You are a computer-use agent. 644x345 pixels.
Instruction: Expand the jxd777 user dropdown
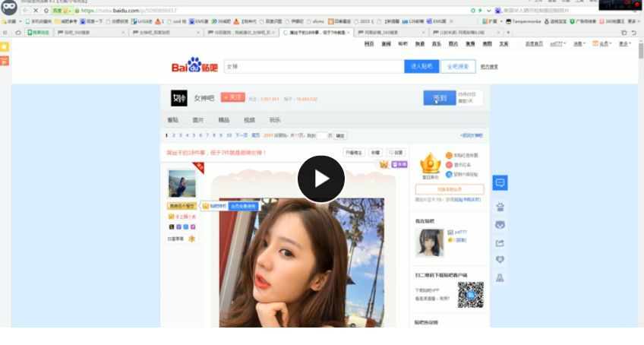click(x=557, y=43)
